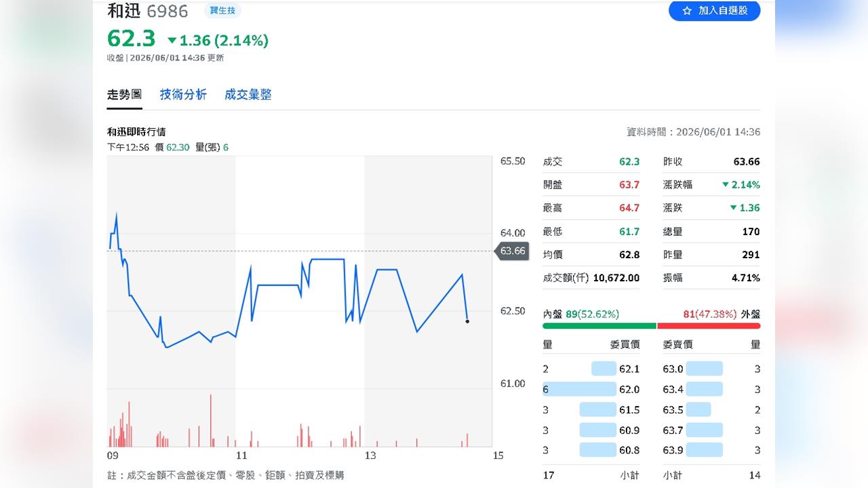Click the star icon in 加入自選股
The width and height of the screenshot is (868, 488).
(687, 11)
